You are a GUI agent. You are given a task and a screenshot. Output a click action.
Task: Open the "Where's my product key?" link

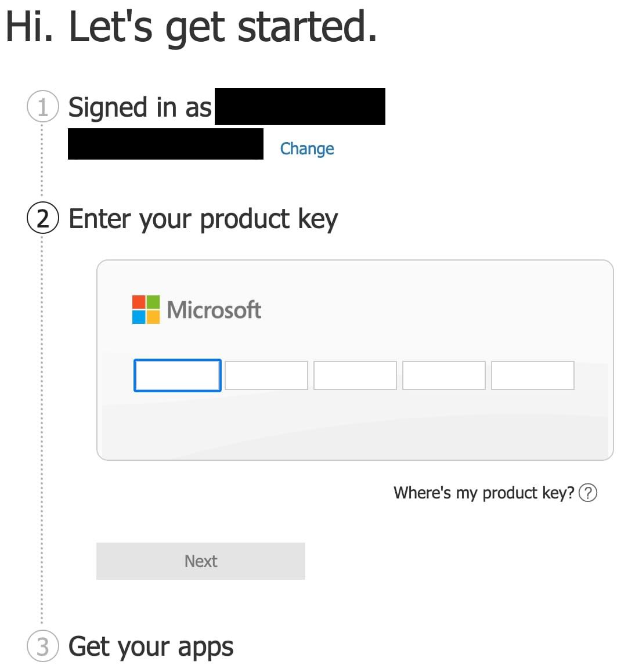click(483, 493)
